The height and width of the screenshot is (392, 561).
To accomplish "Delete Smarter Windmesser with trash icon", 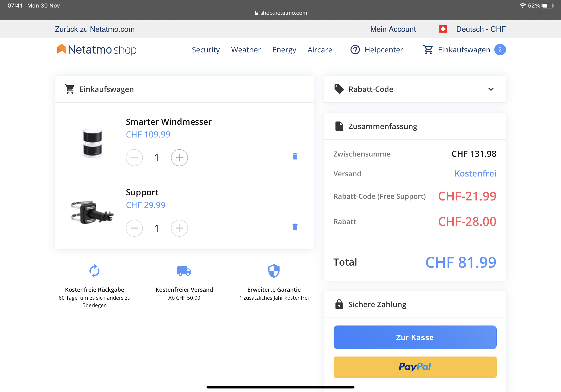I will point(295,157).
